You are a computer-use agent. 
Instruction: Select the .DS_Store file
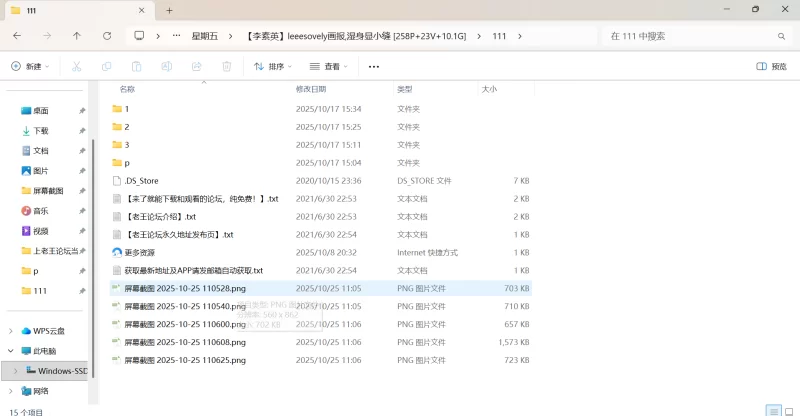(141, 181)
